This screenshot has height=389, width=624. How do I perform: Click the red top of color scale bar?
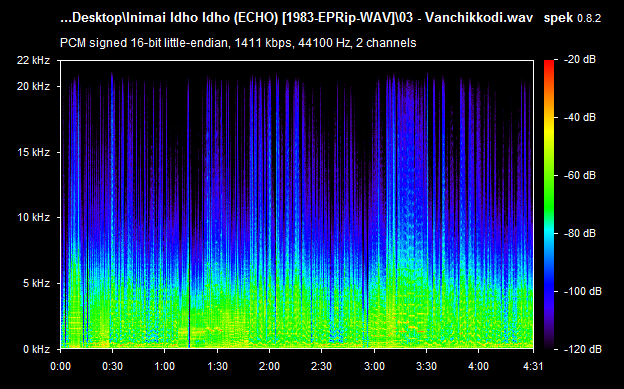pyautogui.click(x=549, y=64)
